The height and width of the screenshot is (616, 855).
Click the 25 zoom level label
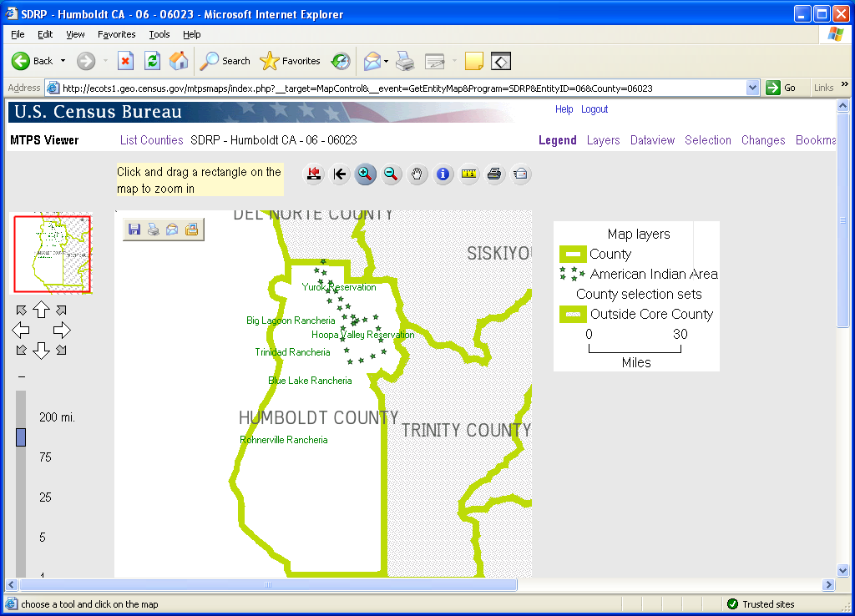point(45,497)
